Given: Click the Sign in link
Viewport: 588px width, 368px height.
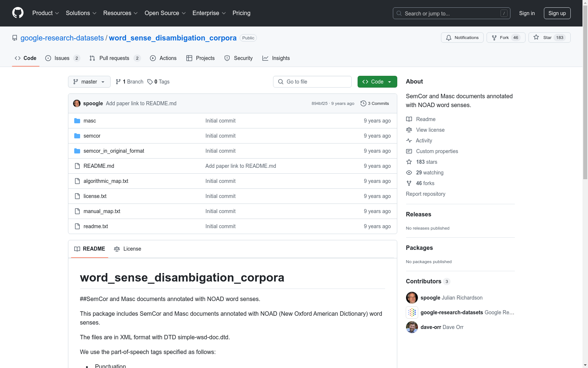Looking at the screenshot, I should [x=527, y=13].
